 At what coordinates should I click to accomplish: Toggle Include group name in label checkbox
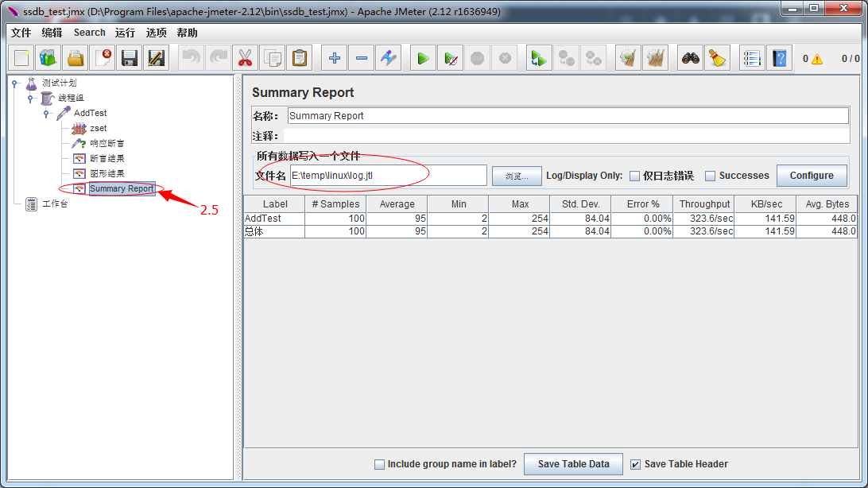pos(379,465)
